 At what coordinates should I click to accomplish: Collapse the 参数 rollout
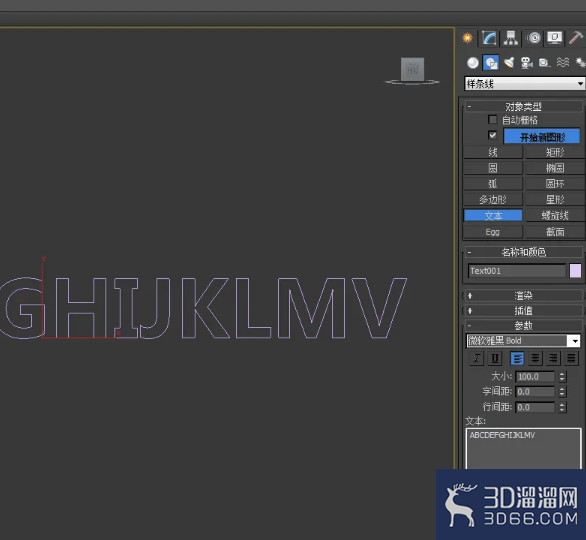coord(523,325)
